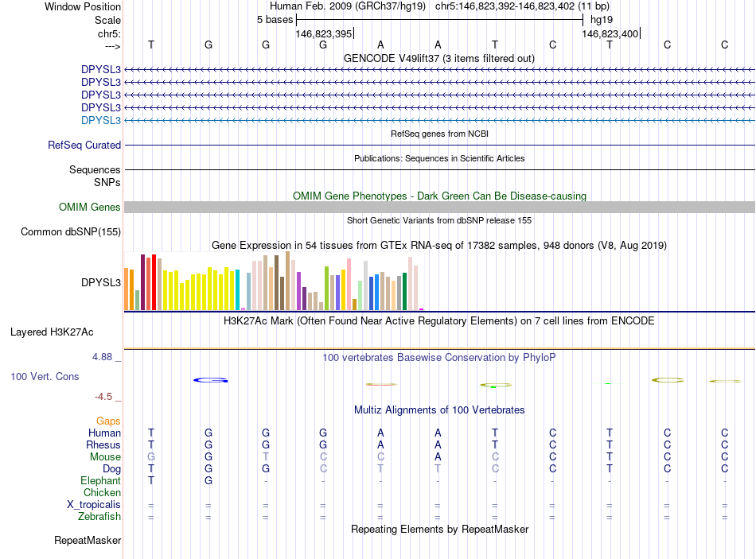
Task: Click the ---> strand direction arrow
Action: coord(112,46)
